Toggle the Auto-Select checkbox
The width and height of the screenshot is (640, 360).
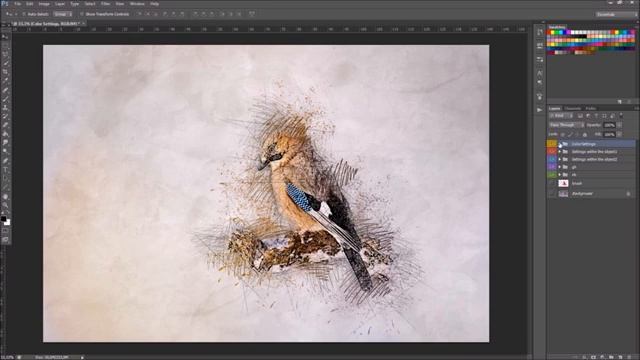click(24, 14)
